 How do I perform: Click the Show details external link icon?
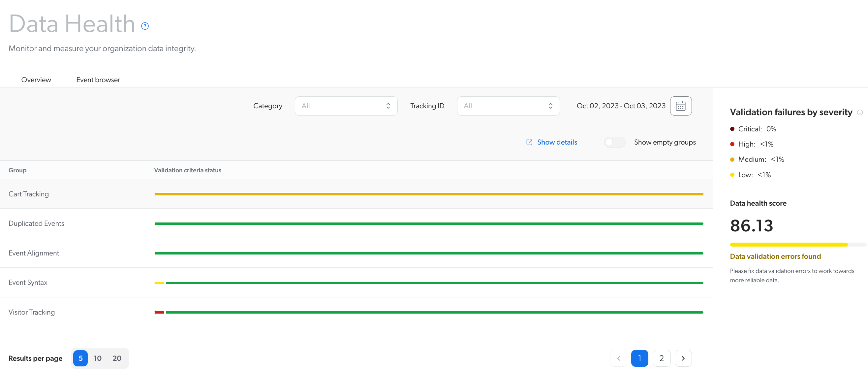tap(529, 143)
